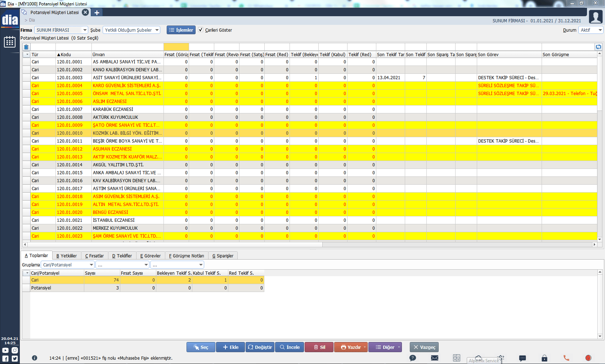Open Twitter link icon in sidebar
The width and height of the screenshot is (605, 364).
pyautogui.click(x=15, y=359)
